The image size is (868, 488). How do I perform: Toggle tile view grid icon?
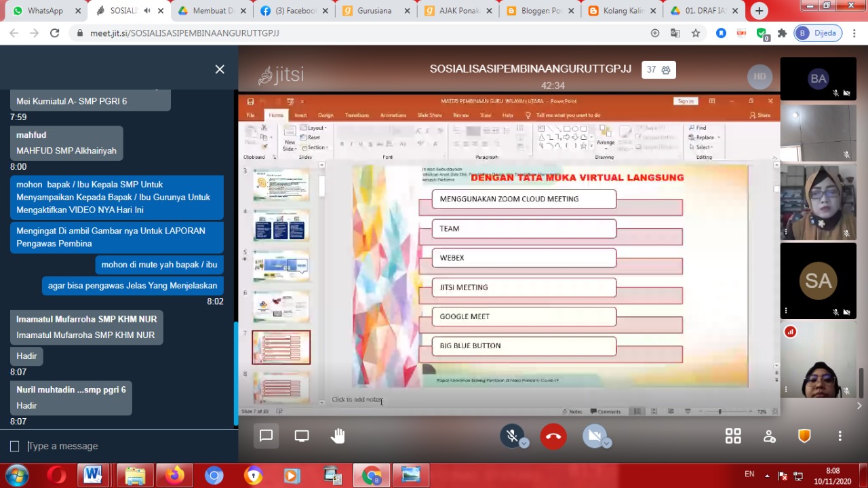click(733, 436)
